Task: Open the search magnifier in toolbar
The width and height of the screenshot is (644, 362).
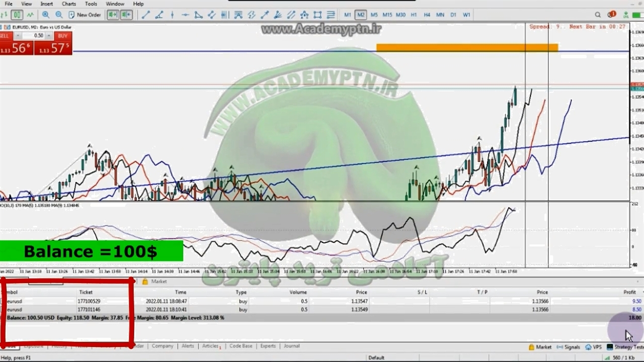Action: 599,15
